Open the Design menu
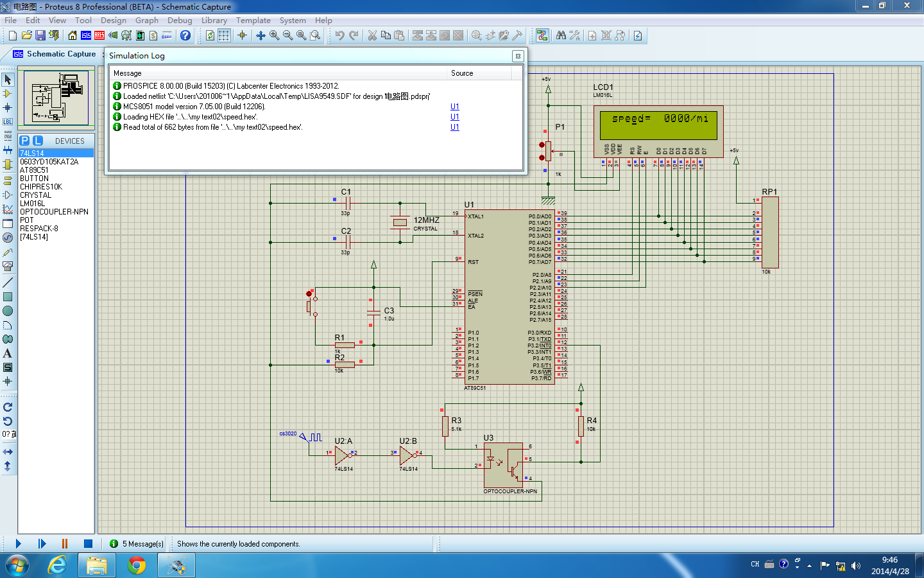Viewport: 924px width, 578px height. (114, 21)
